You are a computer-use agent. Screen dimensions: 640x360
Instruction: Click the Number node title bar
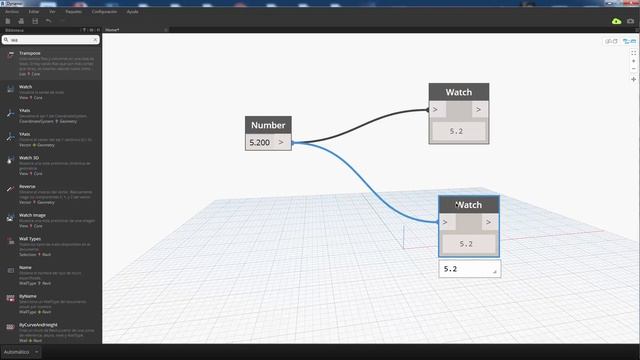268,125
